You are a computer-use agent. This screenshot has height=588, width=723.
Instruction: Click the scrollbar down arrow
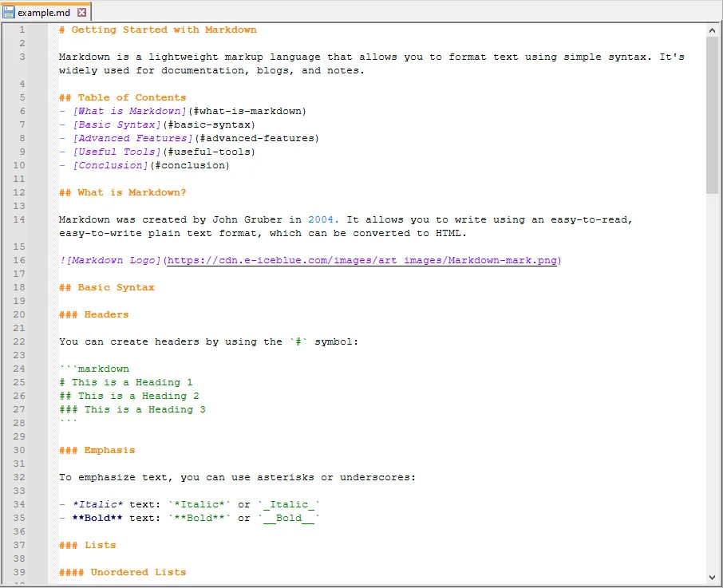coord(713,576)
